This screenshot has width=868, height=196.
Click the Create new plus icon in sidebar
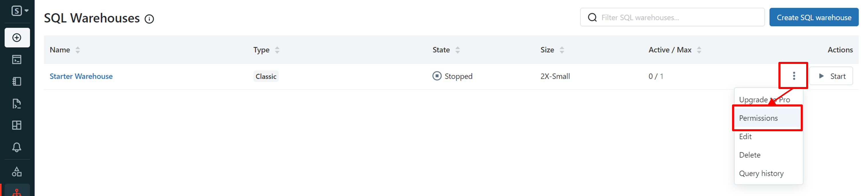click(x=17, y=38)
